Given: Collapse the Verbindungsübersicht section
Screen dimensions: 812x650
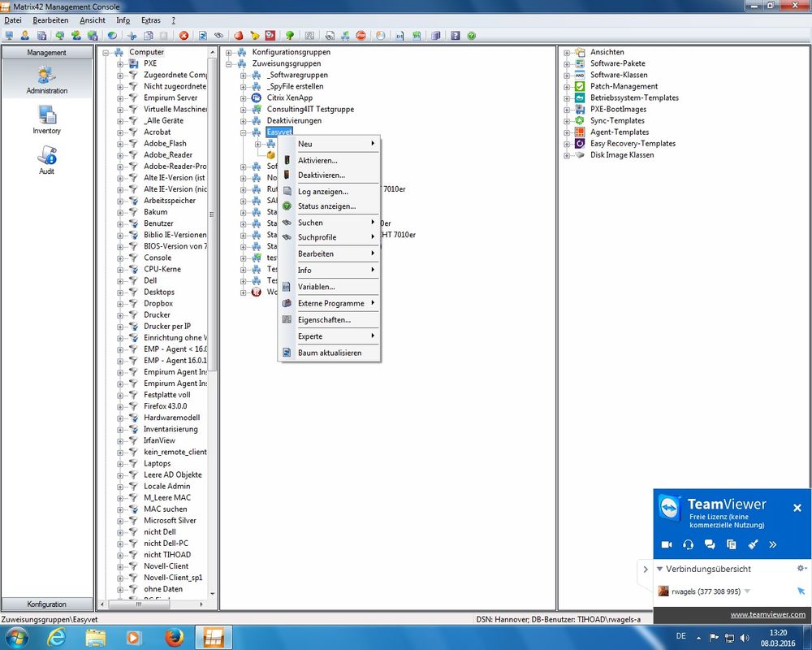Looking at the screenshot, I should [x=659, y=569].
